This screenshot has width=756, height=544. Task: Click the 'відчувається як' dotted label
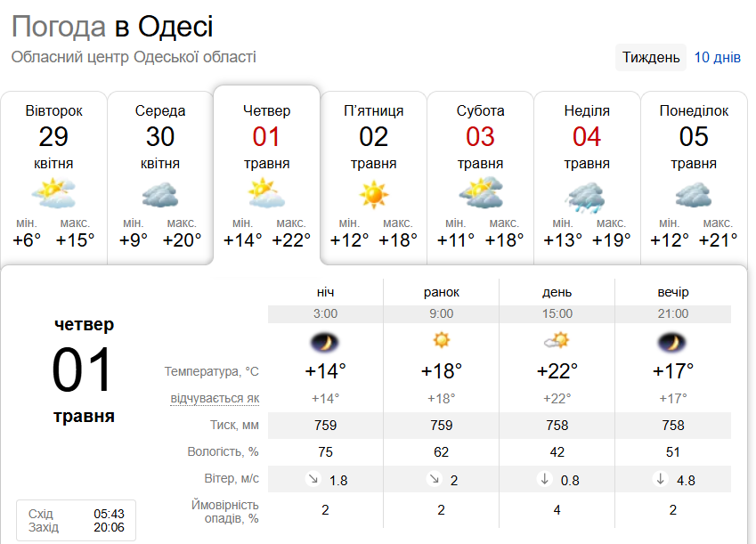click(215, 398)
